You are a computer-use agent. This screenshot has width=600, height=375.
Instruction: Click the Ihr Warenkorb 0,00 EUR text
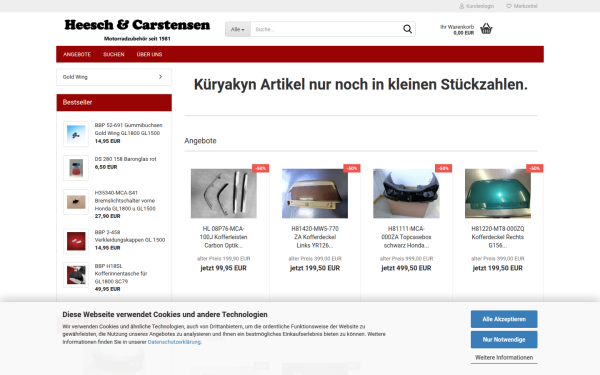(457, 29)
